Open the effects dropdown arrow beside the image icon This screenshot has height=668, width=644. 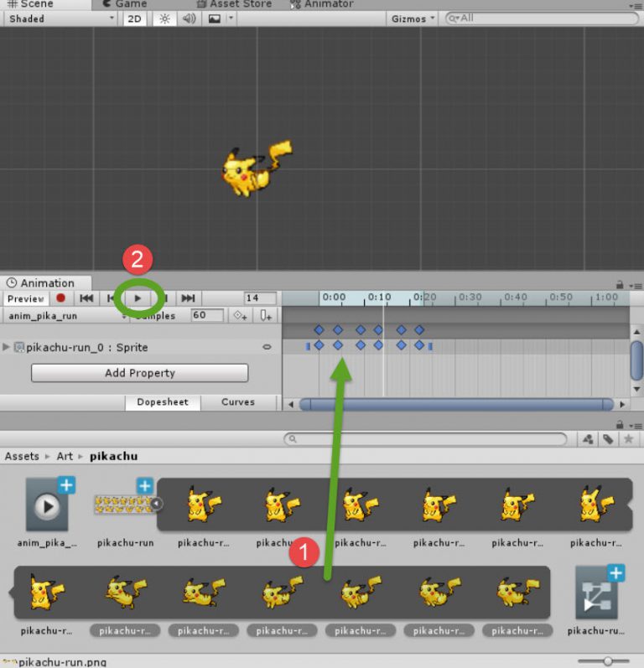click(x=231, y=18)
